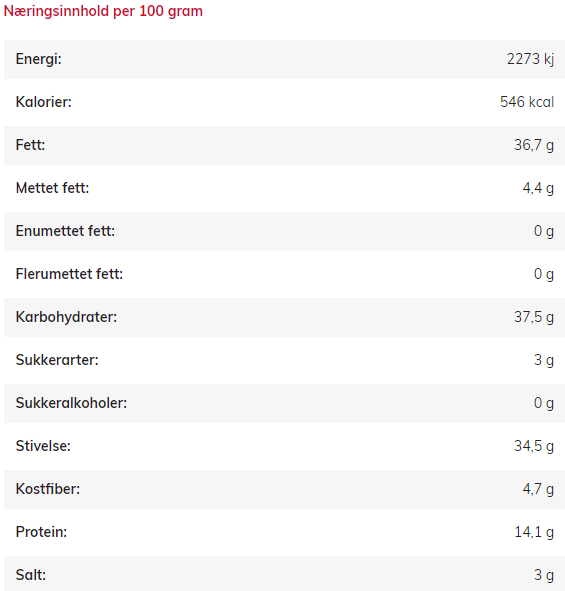Select the Fett row label
Image resolution: width=565 pixels, height=591 pixels.
click(30, 145)
